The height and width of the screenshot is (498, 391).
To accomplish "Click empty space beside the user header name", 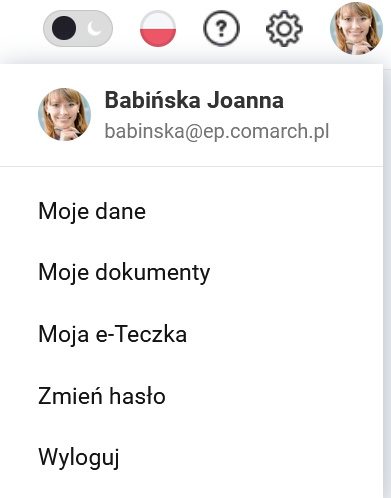I will [333, 100].
